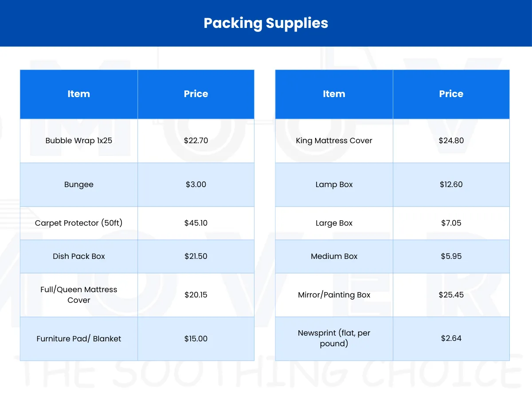Screen dimensions: 532x399
Task: Select Carpet Protector (50ft) row
Action: tap(137, 223)
